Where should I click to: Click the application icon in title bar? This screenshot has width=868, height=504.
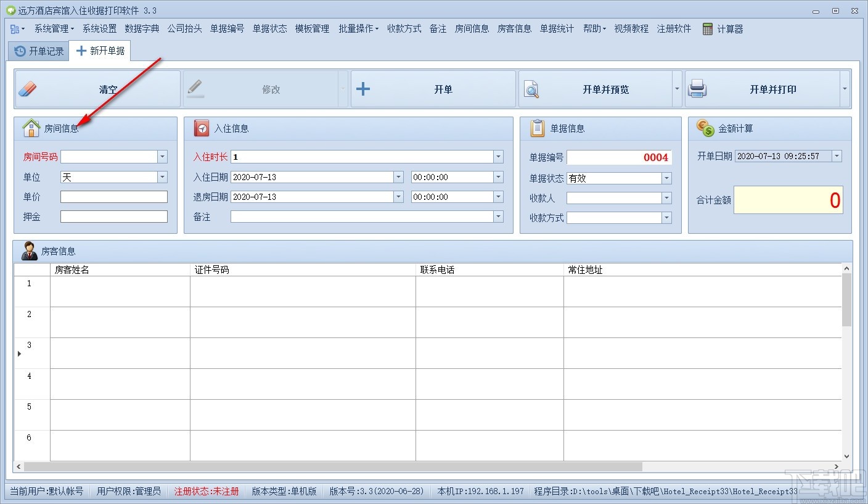coord(10,10)
